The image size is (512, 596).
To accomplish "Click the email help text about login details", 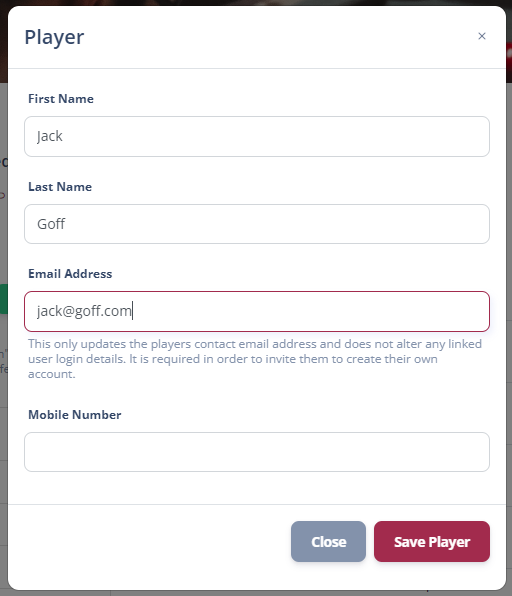I will [255, 359].
